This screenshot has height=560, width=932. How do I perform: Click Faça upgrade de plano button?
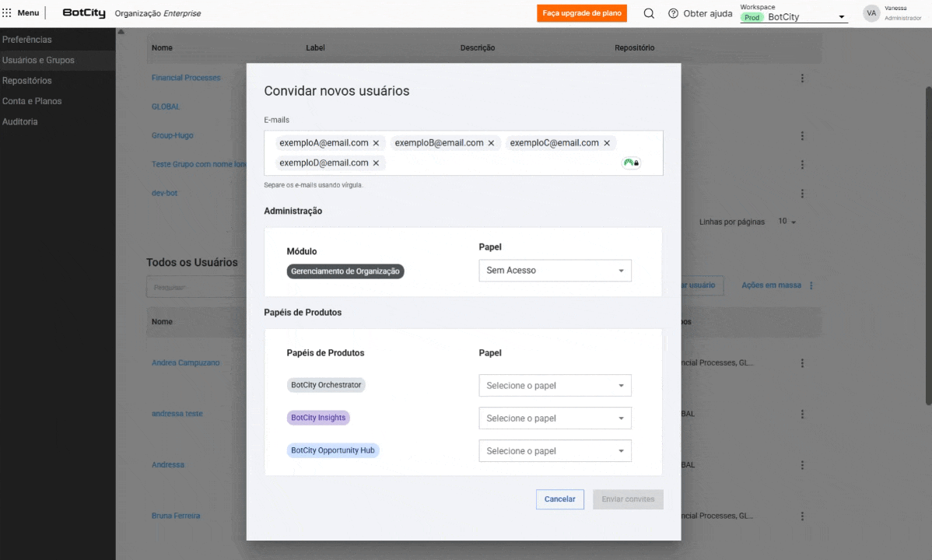point(581,13)
